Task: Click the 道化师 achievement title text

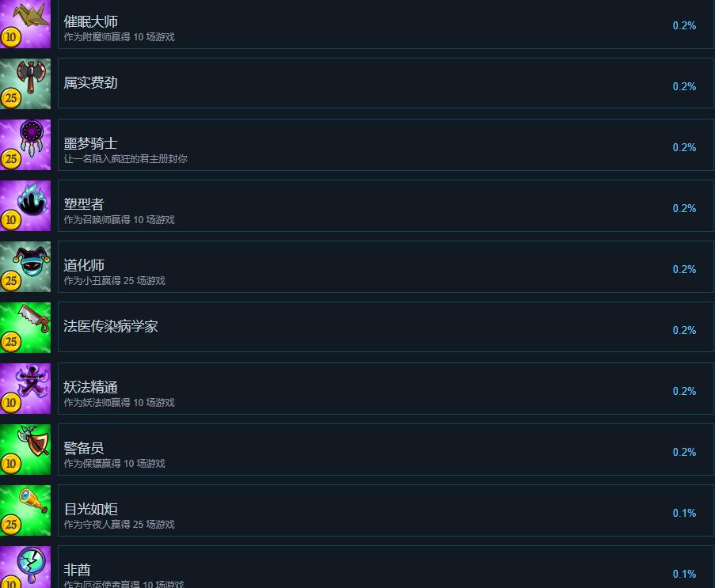Action: (x=84, y=265)
